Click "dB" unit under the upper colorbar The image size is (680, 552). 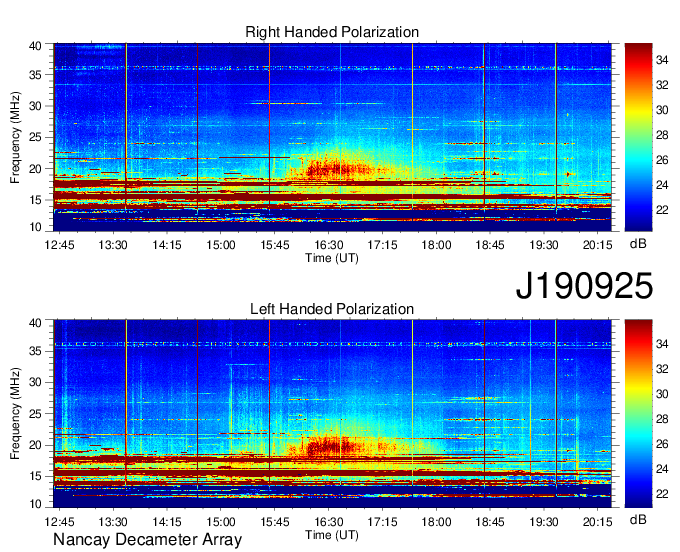(638, 244)
